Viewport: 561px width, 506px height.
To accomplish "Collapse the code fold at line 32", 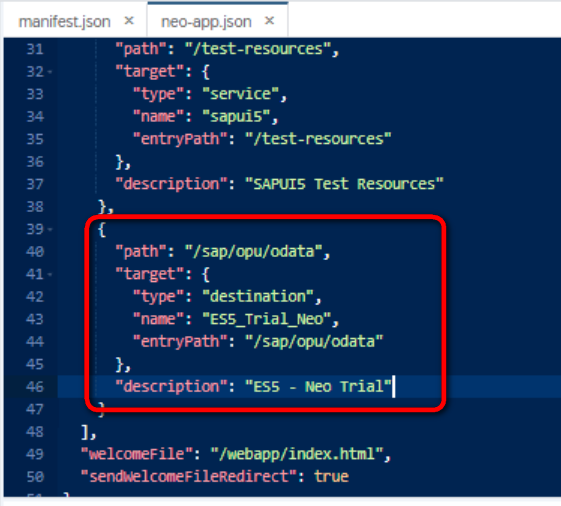I will pyautogui.click(x=50, y=72).
